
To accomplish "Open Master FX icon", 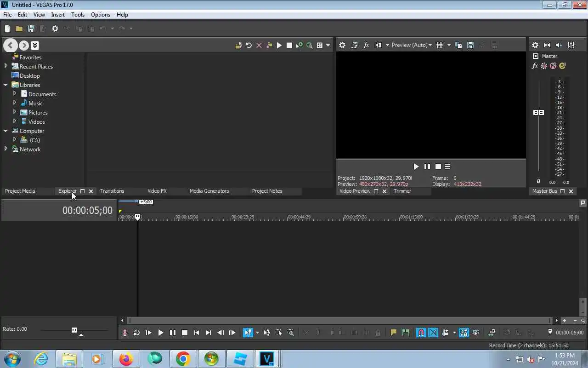I will coord(535,66).
